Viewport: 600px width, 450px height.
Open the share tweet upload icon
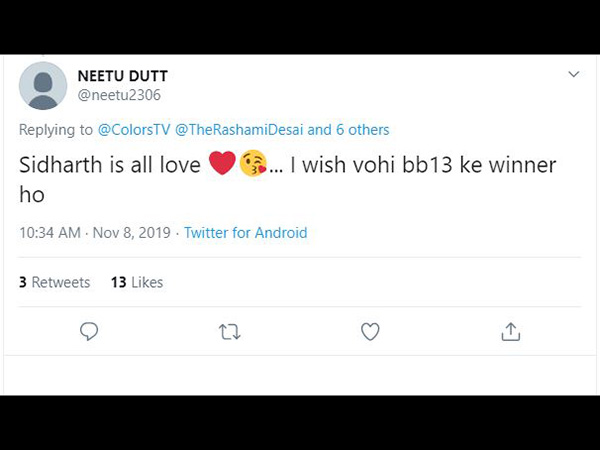[511, 331]
